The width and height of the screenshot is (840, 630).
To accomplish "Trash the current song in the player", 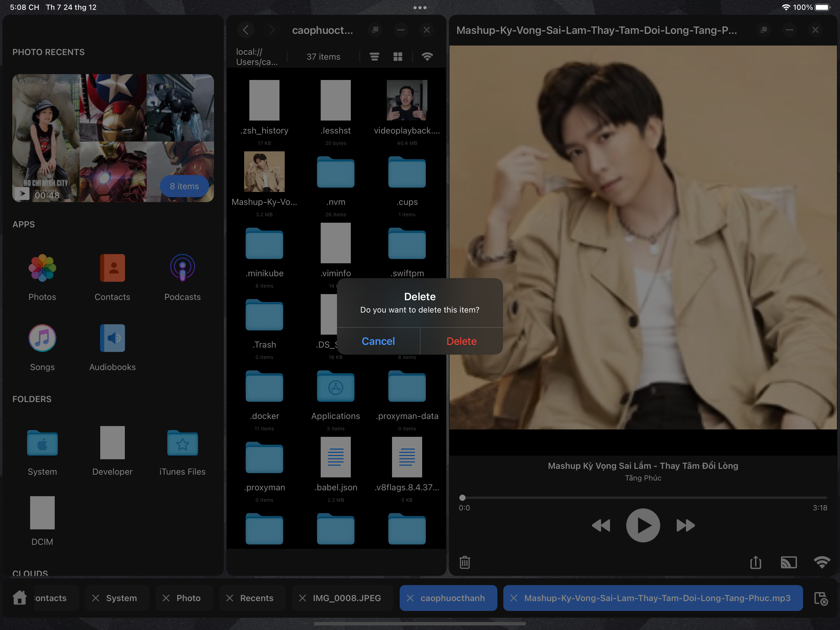I will pos(465,562).
